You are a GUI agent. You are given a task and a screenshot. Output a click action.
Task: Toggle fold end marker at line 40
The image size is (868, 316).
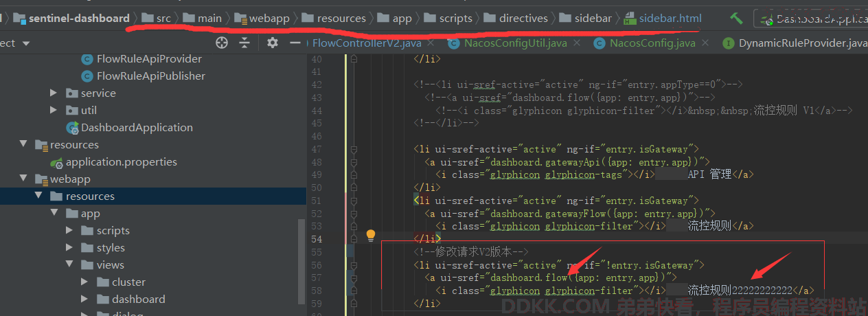(354, 59)
